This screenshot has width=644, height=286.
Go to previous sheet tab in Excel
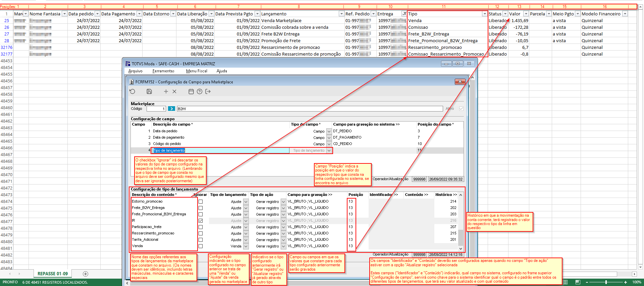tap(10, 274)
